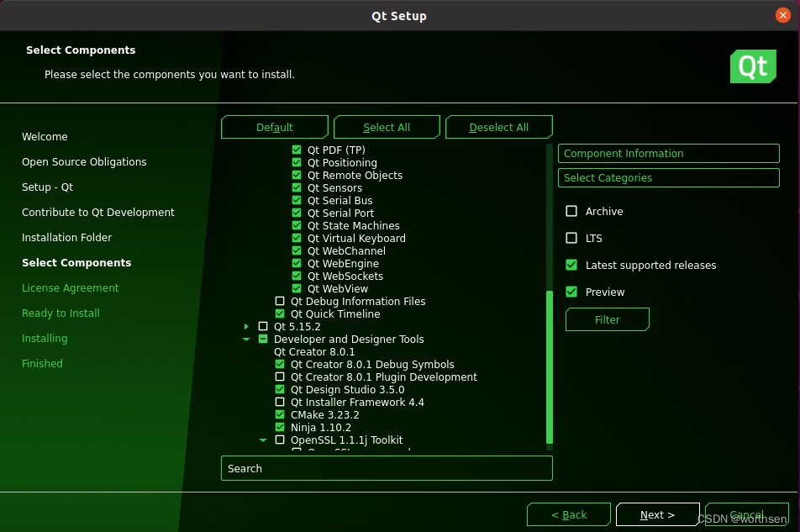Close the Qt Setup window
The height and width of the screenshot is (532, 800).
pos(782,15)
